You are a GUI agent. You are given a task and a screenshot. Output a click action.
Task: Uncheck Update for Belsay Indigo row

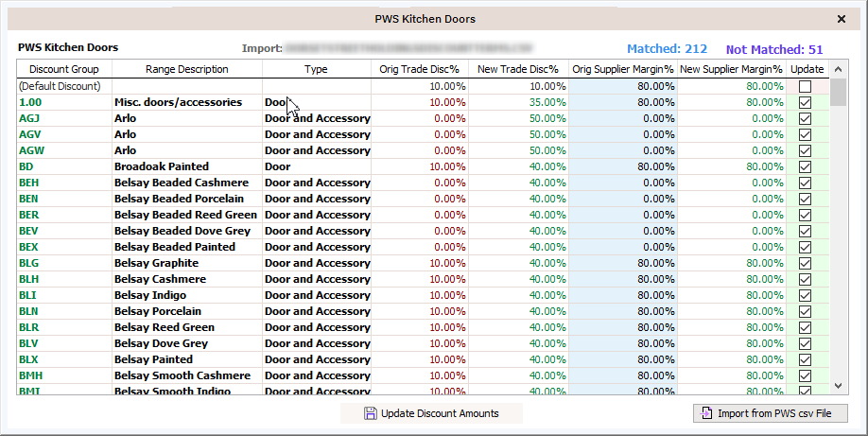pos(805,295)
